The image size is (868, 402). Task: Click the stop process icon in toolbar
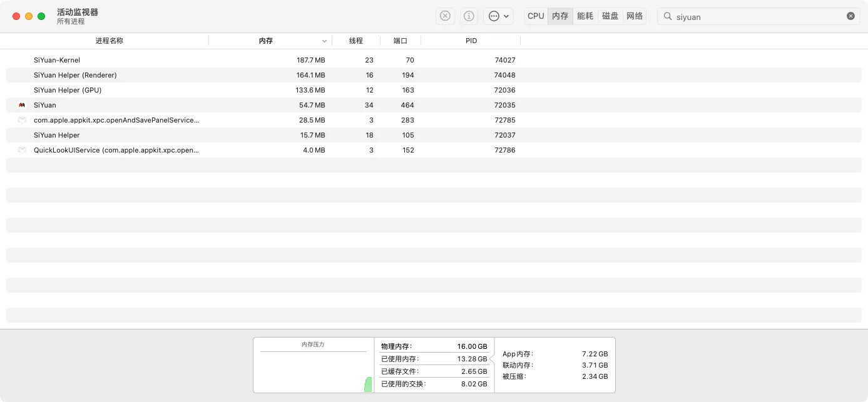coord(445,16)
